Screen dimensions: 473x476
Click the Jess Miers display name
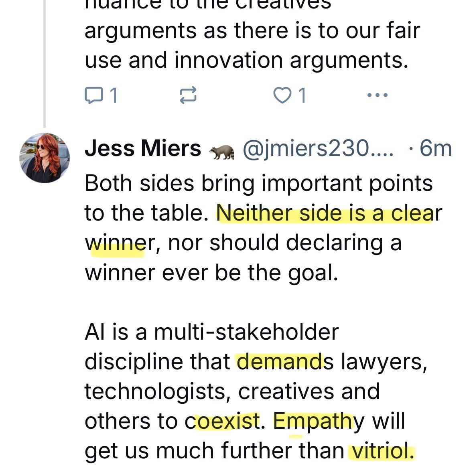click(x=143, y=148)
